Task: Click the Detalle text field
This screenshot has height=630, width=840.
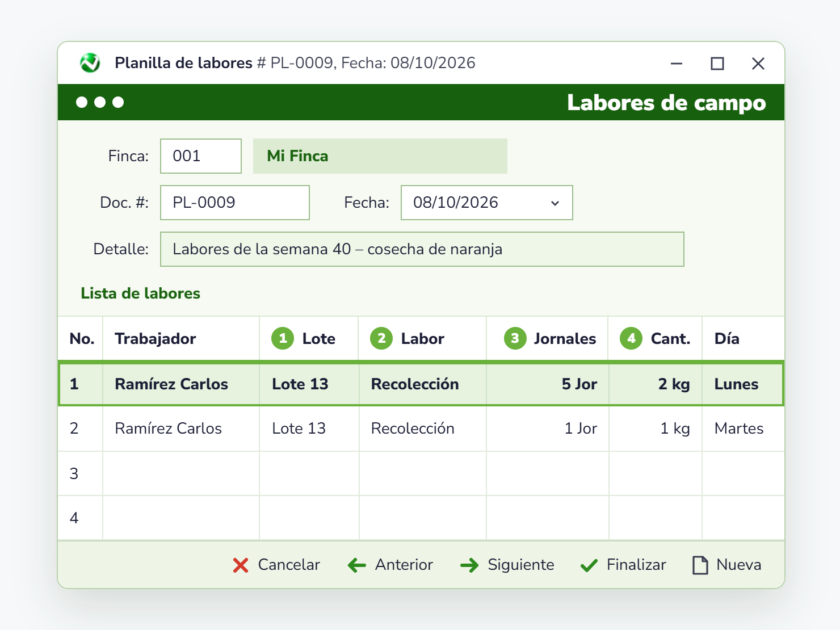Action: click(422, 249)
